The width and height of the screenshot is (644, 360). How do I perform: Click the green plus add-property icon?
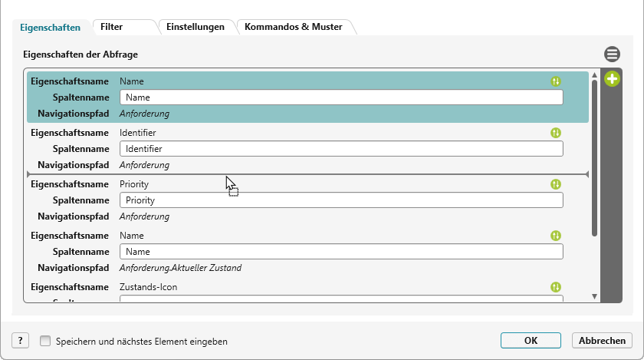[x=612, y=79]
